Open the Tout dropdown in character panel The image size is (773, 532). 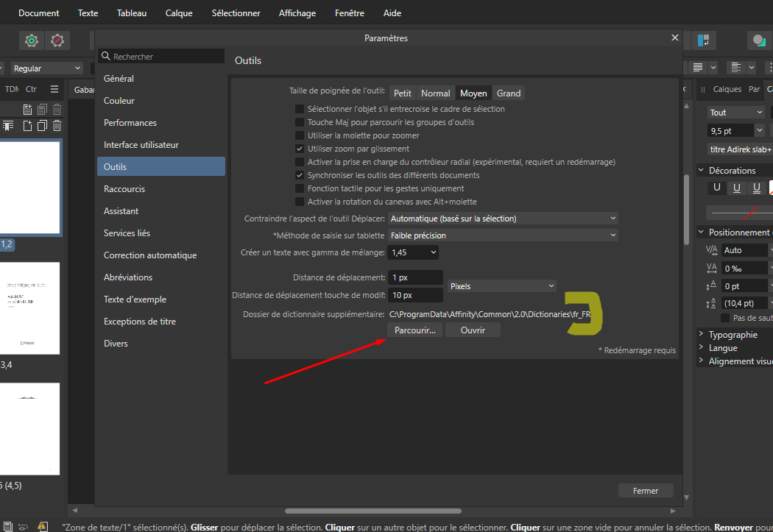click(x=736, y=113)
